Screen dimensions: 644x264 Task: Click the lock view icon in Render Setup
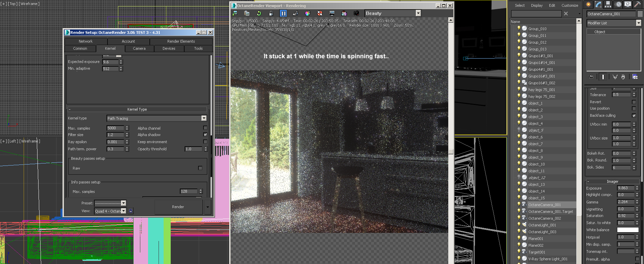131,211
